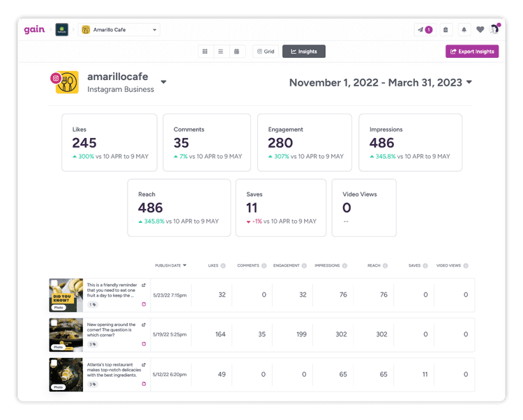Click the 5/23/22 7:15pm publish date

pos(169,295)
